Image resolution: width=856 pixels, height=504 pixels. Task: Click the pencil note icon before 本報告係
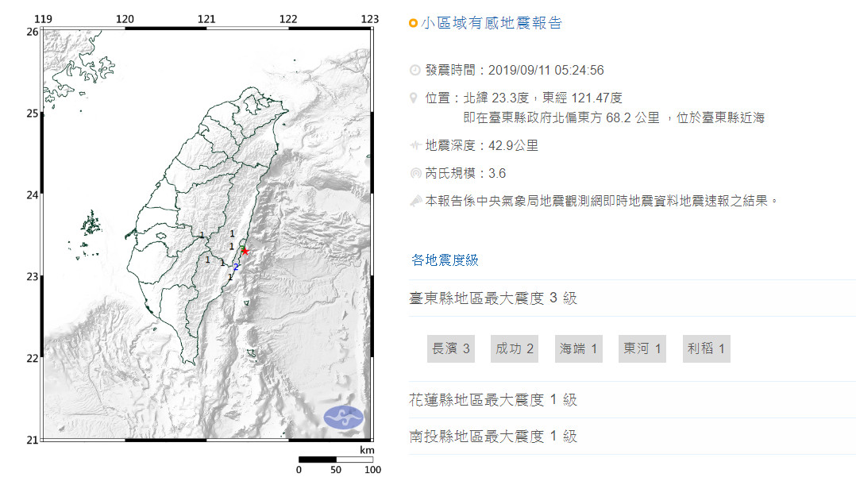pos(415,201)
